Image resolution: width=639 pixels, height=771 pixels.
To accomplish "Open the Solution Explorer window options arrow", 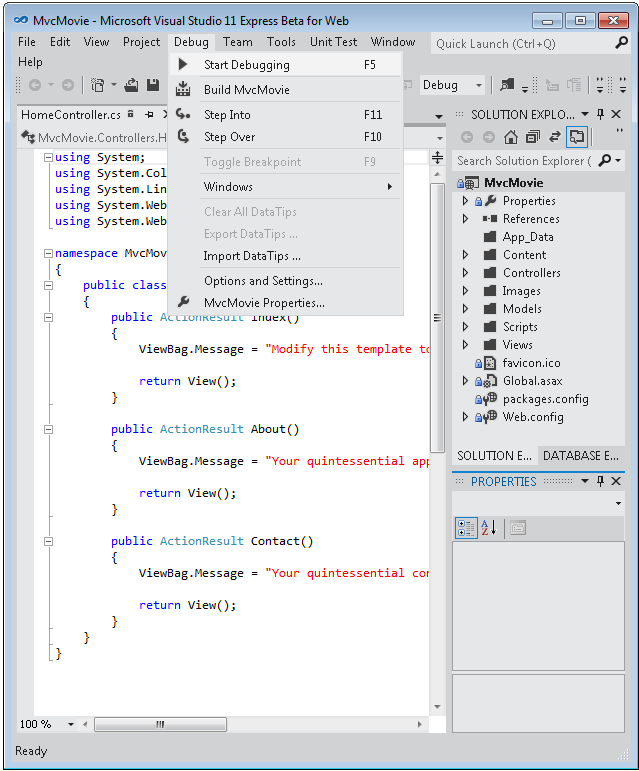I will [585, 114].
